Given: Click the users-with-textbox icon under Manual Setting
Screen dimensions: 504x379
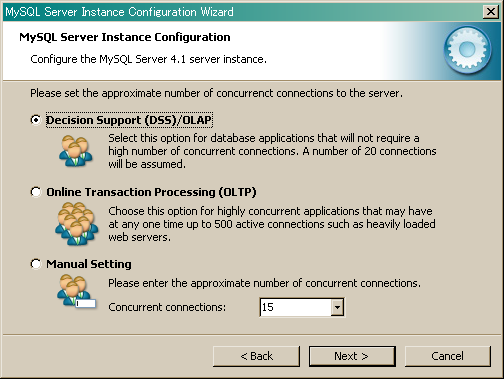Looking at the screenshot, I should pyautogui.click(x=77, y=291).
